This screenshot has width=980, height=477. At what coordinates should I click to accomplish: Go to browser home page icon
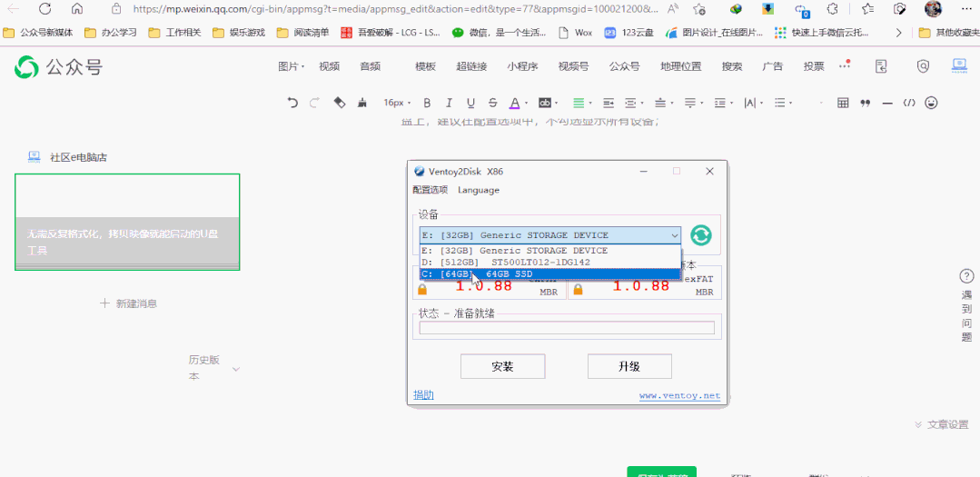pyautogui.click(x=77, y=9)
